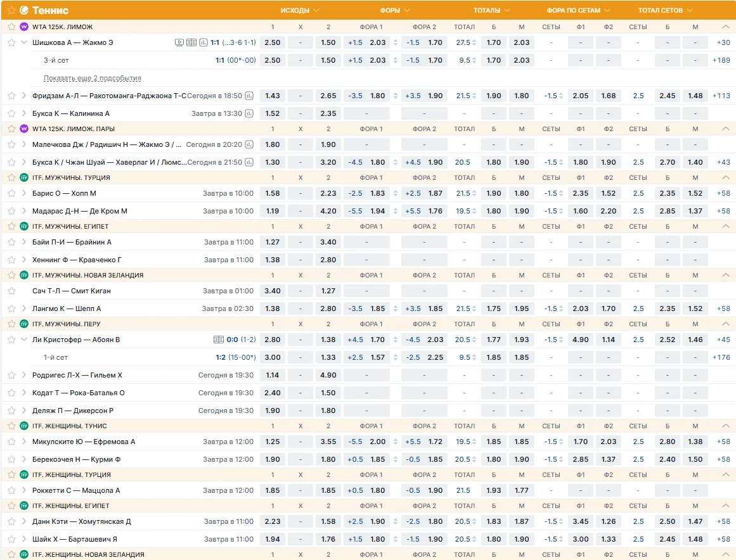Open statistics icon for Малечкова / Радишич doubles match
The width and height of the screenshot is (736, 560).
tap(249, 144)
